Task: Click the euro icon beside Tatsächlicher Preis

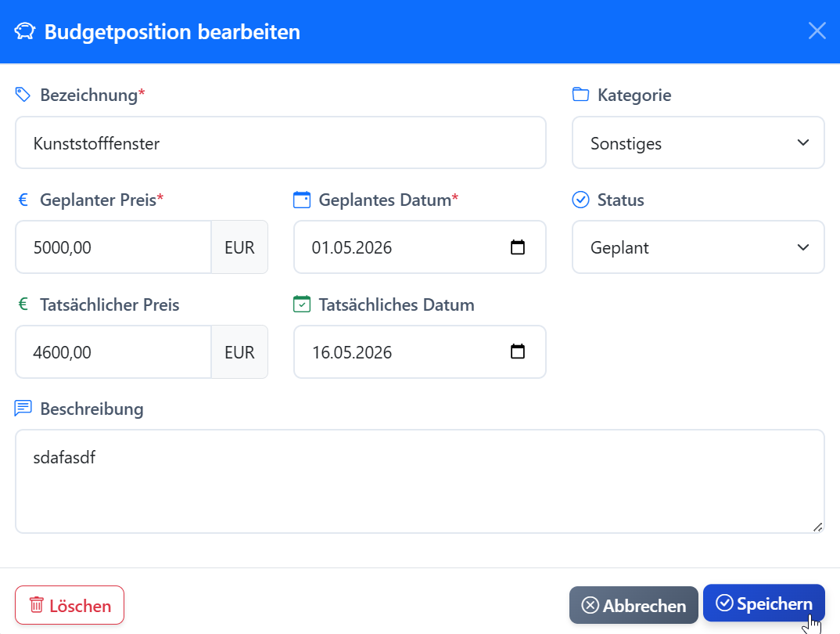Action: tap(22, 304)
